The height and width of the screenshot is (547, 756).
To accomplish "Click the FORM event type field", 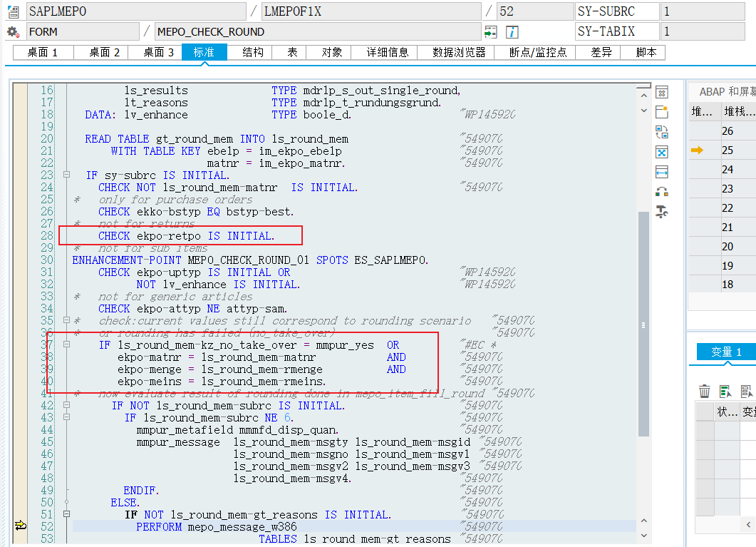I will pos(83,32).
